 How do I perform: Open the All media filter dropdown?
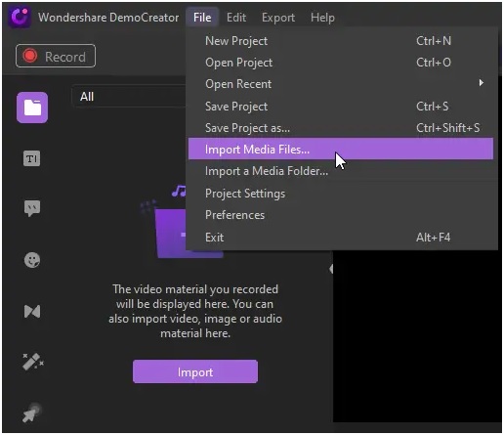[x=129, y=97]
